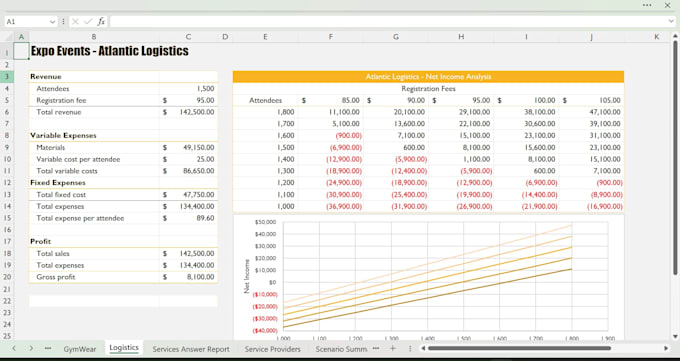Open the Services Answer Report tab
The width and height of the screenshot is (680, 361).
point(191,349)
